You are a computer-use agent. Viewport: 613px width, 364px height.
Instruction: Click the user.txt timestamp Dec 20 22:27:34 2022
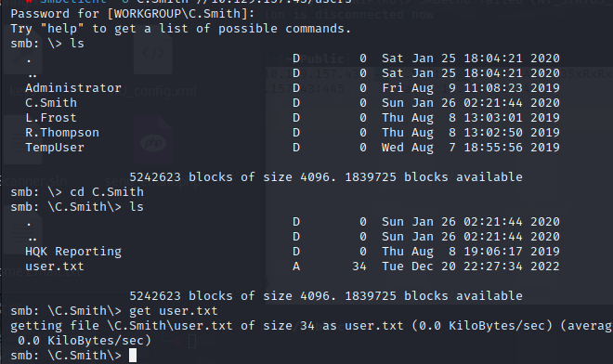471,266
